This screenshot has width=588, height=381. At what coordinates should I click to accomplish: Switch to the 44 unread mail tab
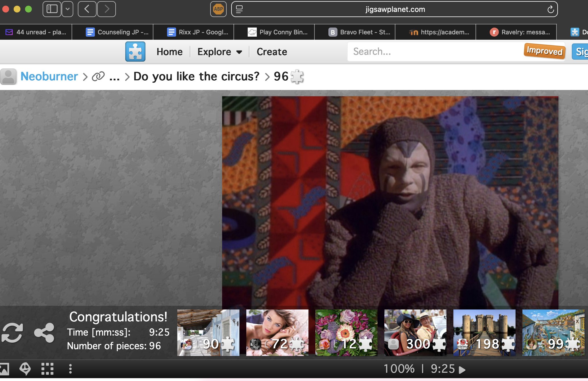pyautogui.click(x=36, y=32)
